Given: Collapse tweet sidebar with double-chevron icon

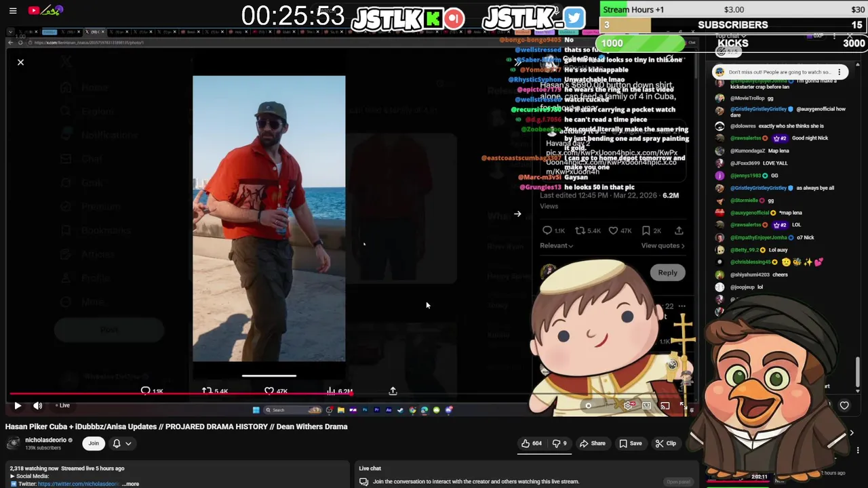Looking at the screenshot, I should tap(518, 62).
